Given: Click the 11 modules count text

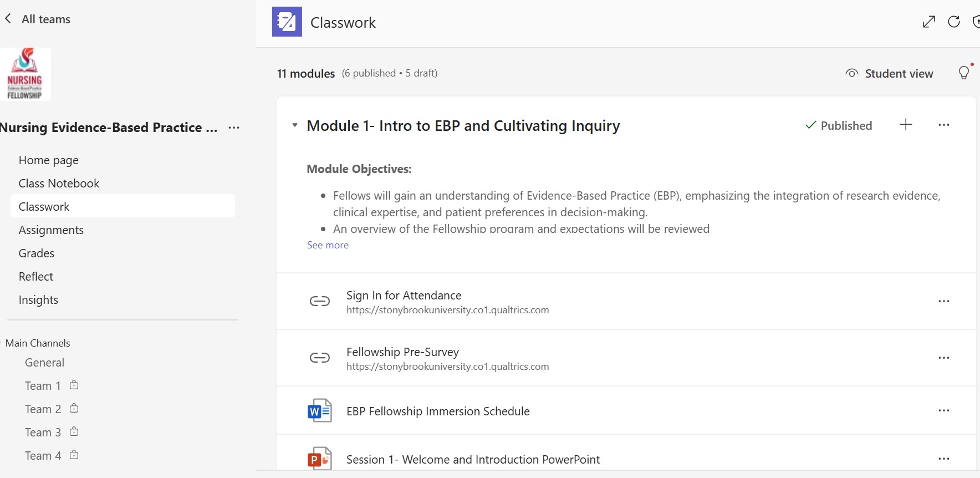Looking at the screenshot, I should 306,73.
